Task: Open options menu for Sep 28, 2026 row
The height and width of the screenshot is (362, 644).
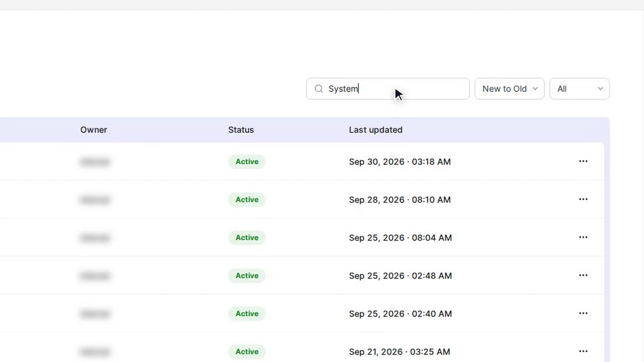Action: coord(583,199)
